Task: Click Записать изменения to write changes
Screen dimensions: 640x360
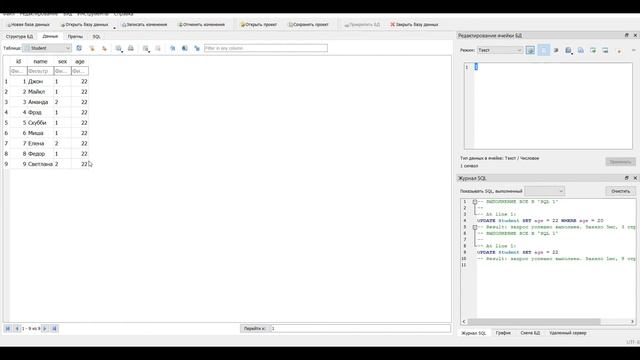Action: click(x=144, y=24)
